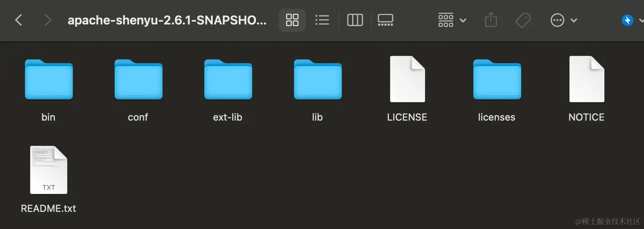Click the blue lightning bolt toolbar icon

pyautogui.click(x=628, y=20)
